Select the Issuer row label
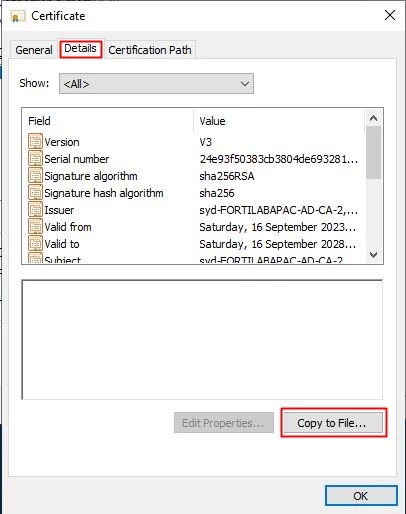The width and height of the screenshot is (406, 514). coord(59,210)
